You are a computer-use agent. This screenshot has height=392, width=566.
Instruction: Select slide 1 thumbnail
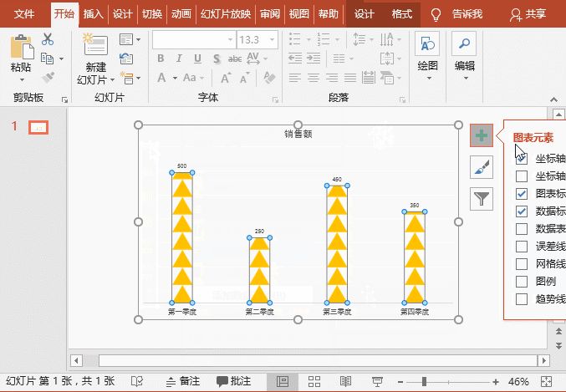click(38, 127)
